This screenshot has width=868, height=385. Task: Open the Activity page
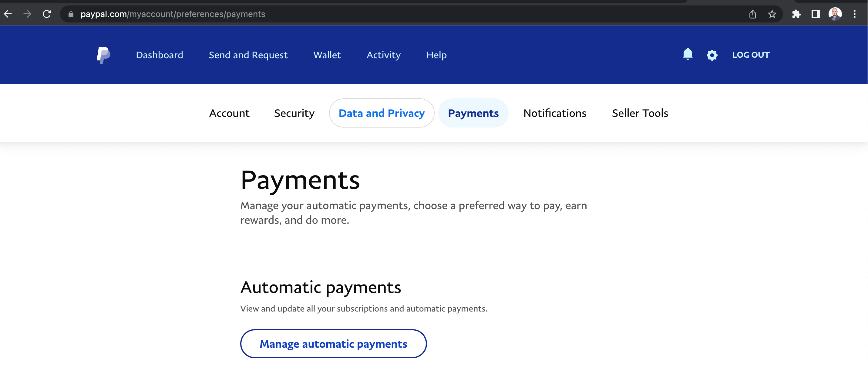click(383, 55)
